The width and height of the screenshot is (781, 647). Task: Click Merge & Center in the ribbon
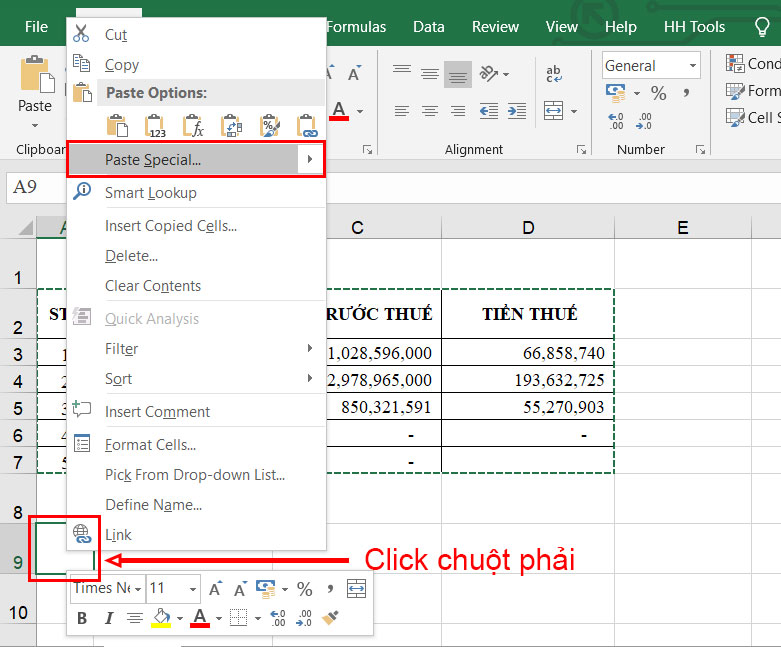pos(553,111)
